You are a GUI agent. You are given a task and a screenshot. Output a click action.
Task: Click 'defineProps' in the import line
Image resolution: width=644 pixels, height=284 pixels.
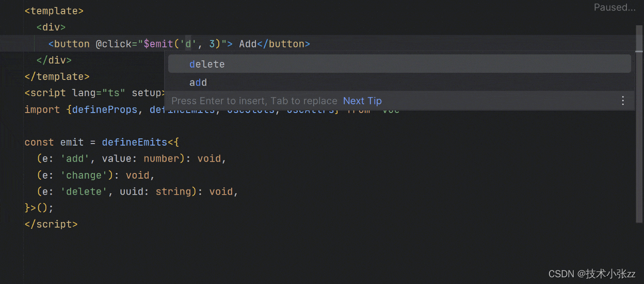105,109
